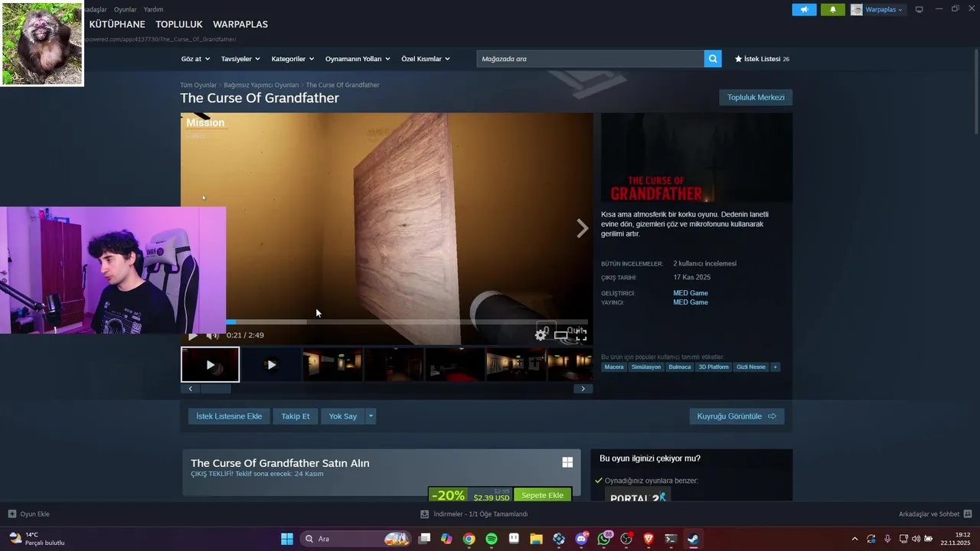980x551 pixels.
Task: Click the Oyun Ekle plus icon
Action: 12,514
